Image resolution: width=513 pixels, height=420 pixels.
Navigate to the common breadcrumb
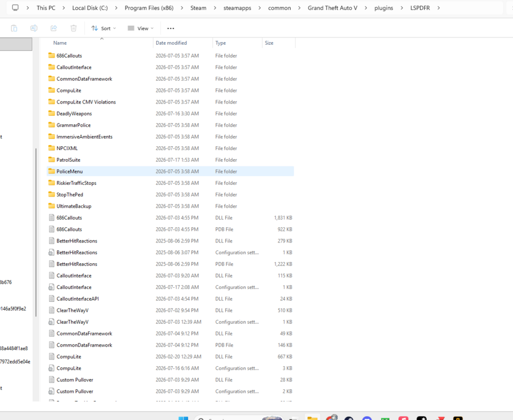point(279,8)
